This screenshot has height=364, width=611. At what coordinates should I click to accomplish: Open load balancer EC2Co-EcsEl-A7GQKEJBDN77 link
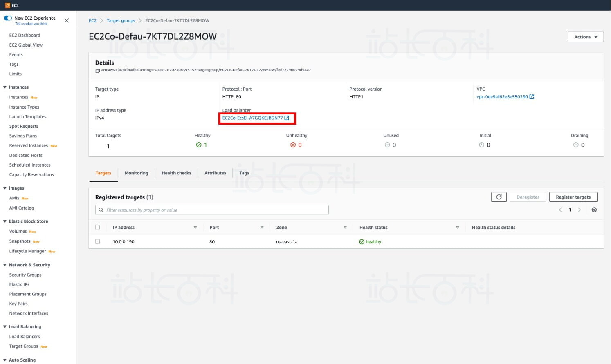[x=252, y=118]
